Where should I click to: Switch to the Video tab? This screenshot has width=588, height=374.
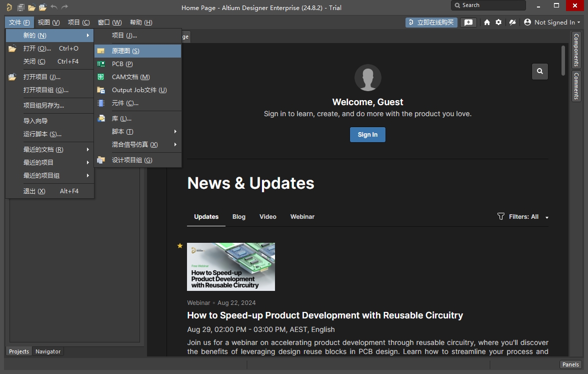(x=268, y=217)
